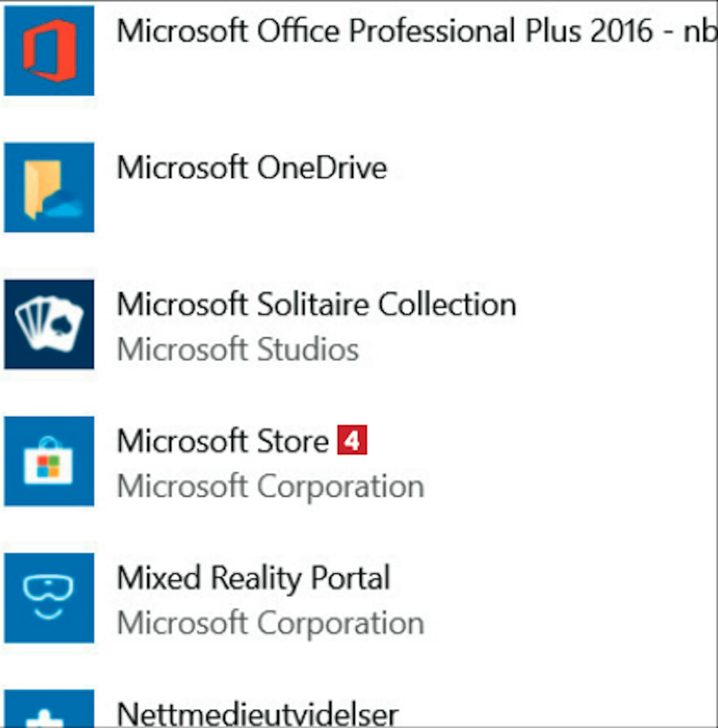Select the Nettmedieutvidelser entry name
This screenshot has width=718, height=728.
(258, 714)
